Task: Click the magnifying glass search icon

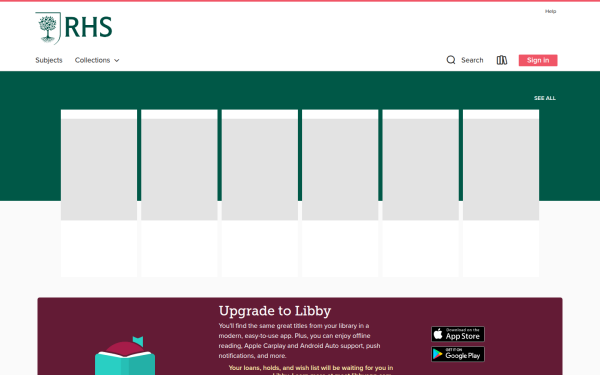Action: tap(451, 60)
